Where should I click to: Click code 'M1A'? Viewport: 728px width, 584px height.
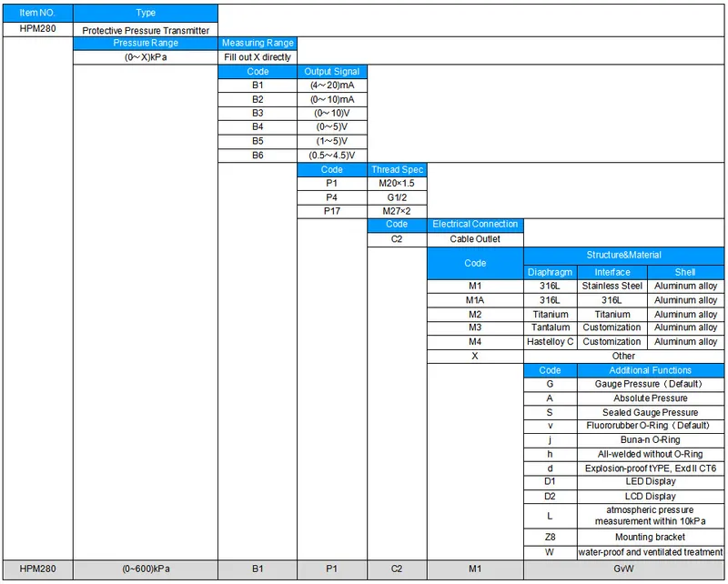point(475,300)
